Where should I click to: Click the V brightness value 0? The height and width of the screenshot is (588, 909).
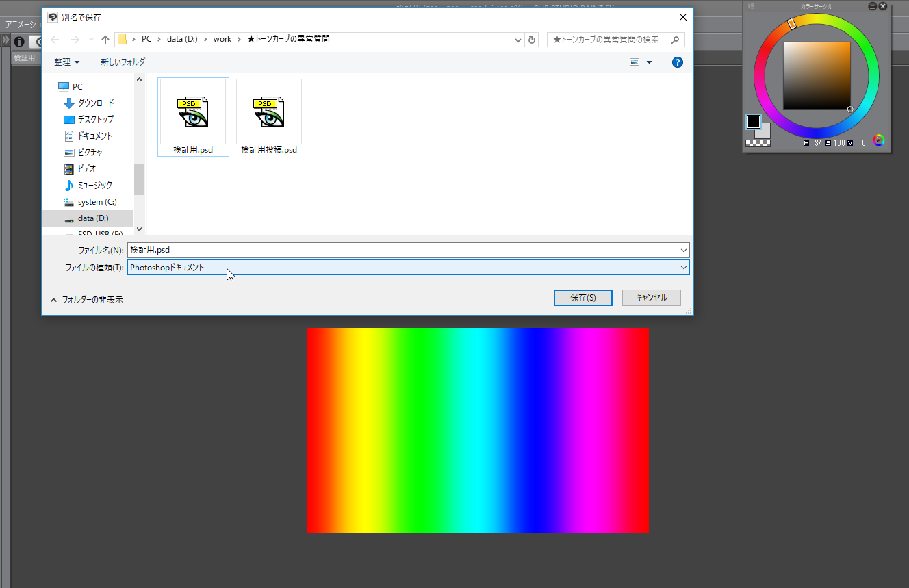coord(864,143)
